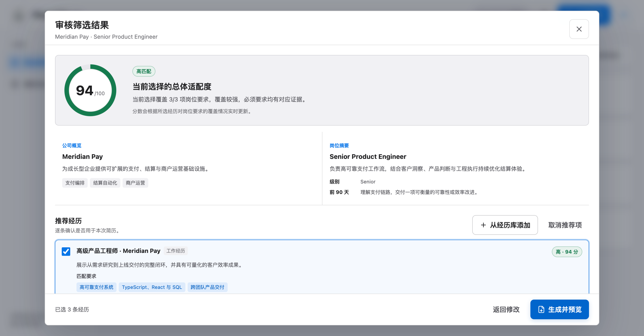Click the 前 90 天 label
Viewport: 644px width, 336px height.
pos(339,192)
